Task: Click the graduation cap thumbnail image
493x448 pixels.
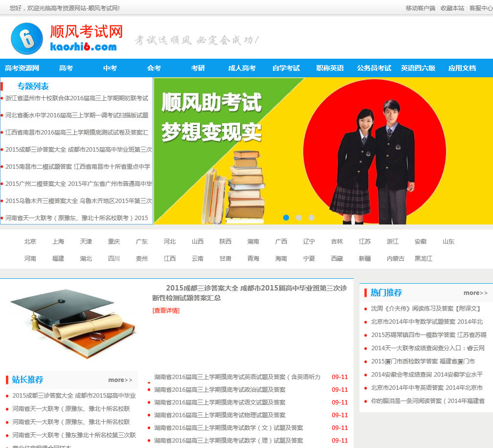Action: [x=73, y=324]
